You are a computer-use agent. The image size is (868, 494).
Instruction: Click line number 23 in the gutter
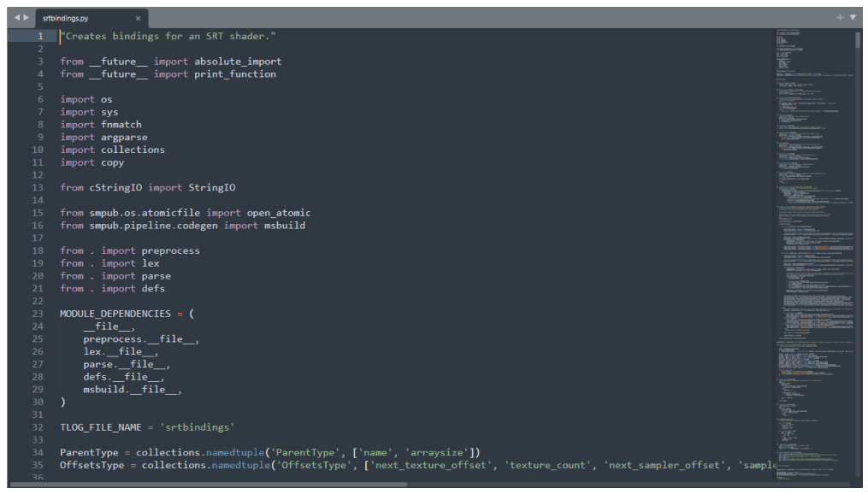37,314
